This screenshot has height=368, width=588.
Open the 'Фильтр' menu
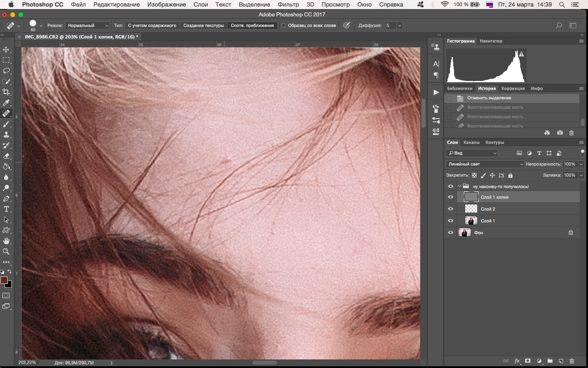(288, 4)
